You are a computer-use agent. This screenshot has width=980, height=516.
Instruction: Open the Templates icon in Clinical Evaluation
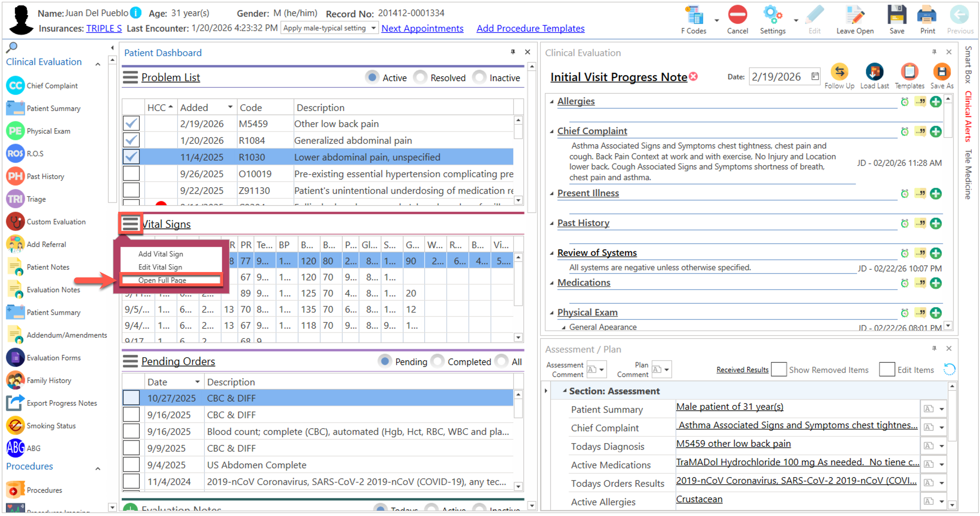(909, 72)
